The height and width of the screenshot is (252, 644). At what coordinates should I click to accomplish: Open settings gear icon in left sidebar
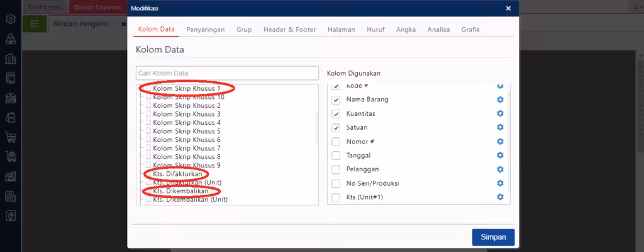[x=10, y=19]
